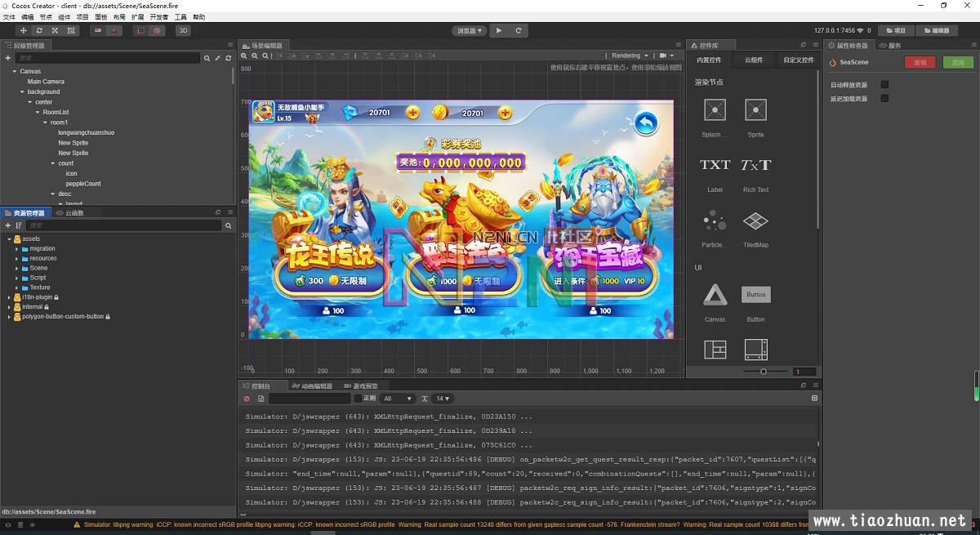
Task: Select the 自定义控件 tab
Action: pyautogui.click(x=799, y=60)
